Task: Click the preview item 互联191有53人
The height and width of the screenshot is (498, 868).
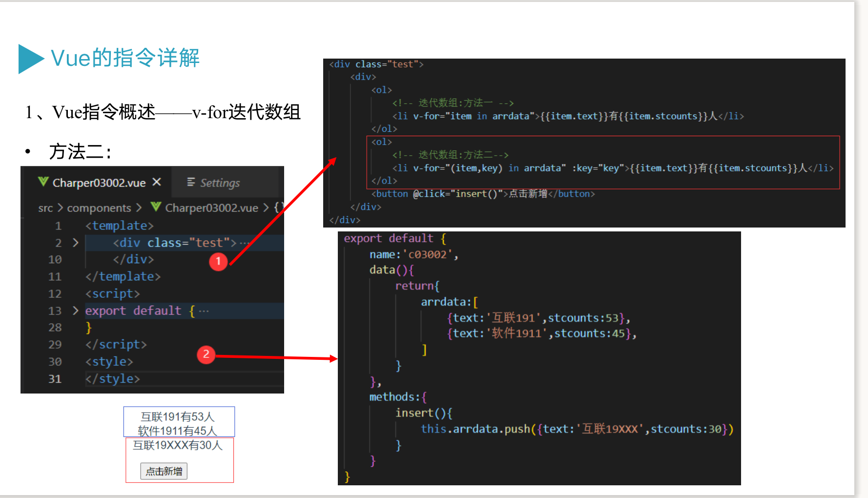Action: [178, 416]
